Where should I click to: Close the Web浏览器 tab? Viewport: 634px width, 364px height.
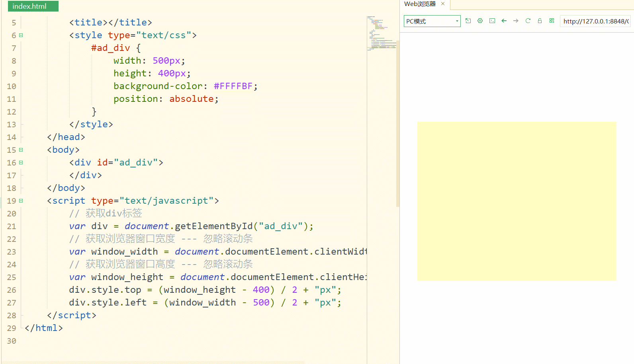(x=443, y=4)
